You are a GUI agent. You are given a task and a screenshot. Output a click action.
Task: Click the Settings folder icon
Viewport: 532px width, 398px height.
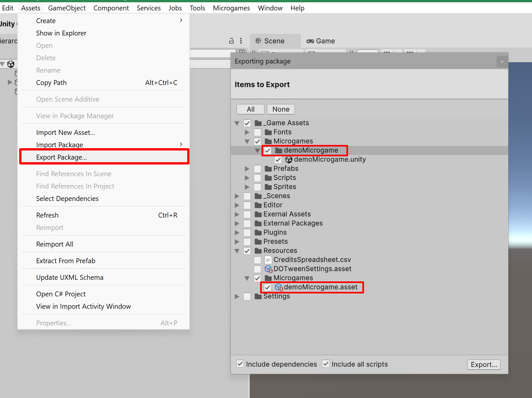(x=258, y=296)
